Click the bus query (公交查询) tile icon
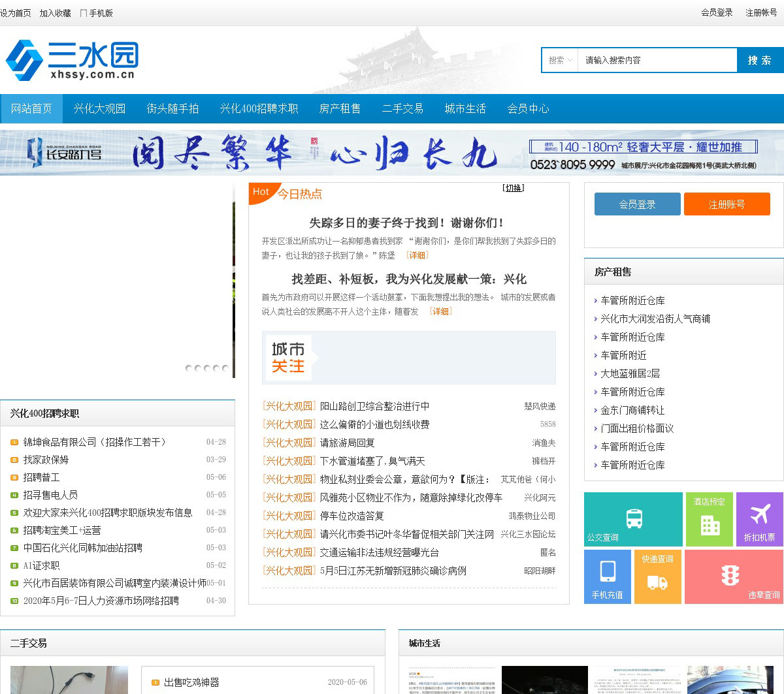Image resolution: width=784 pixels, height=694 pixels. coord(634,518)
